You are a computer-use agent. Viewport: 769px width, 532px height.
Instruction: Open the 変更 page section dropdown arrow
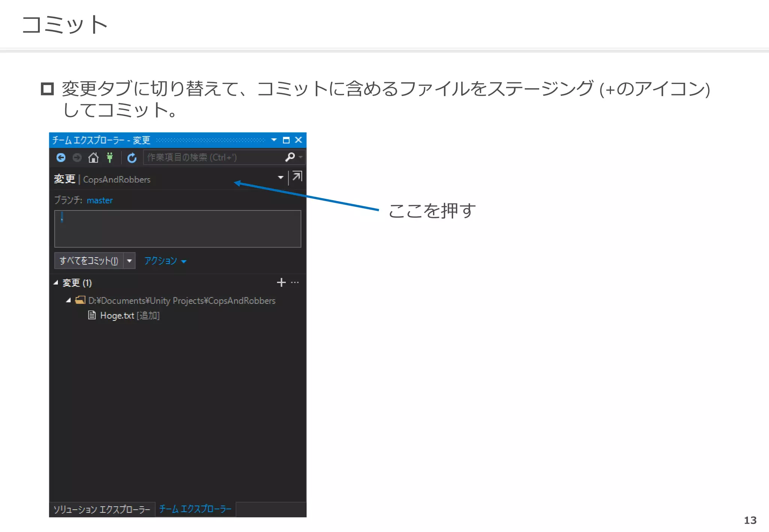click(280, 177)
